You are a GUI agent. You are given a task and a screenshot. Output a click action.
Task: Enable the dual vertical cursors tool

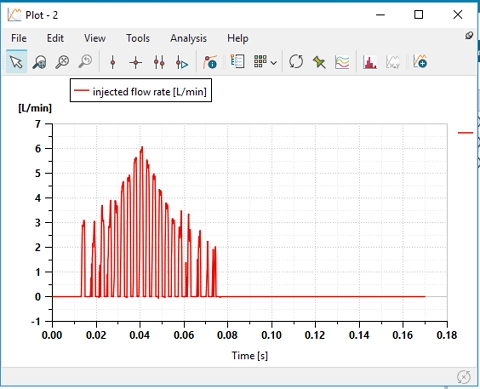(159, 62)
